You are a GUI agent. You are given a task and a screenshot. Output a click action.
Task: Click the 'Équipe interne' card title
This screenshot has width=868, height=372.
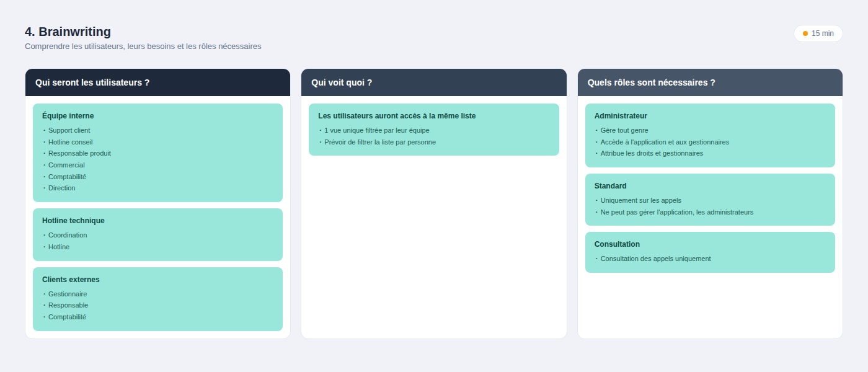(x=68, y=116)
